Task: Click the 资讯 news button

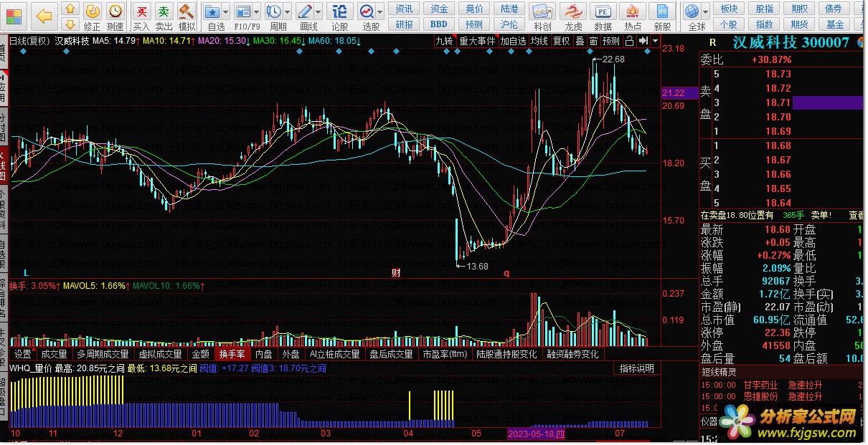Action: point(405,9)
